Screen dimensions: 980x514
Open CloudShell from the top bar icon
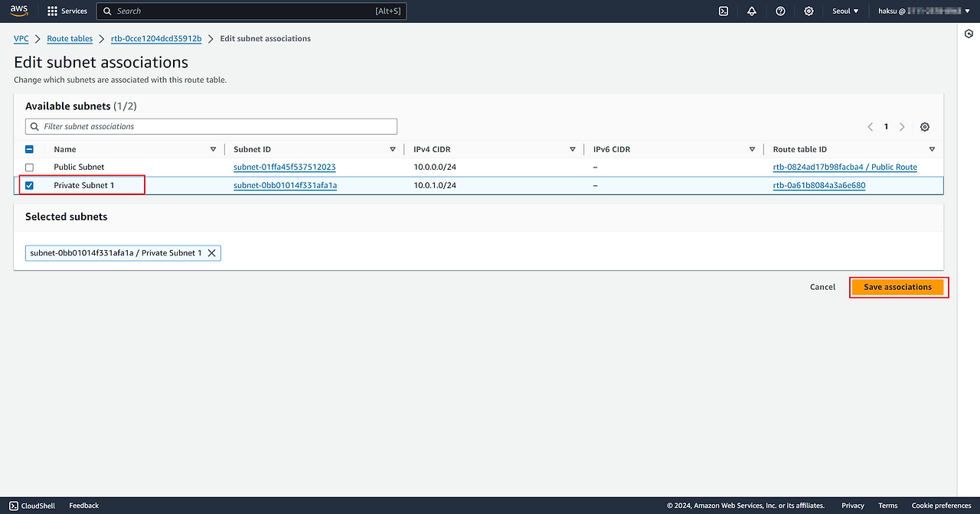(x=723, y=11)
